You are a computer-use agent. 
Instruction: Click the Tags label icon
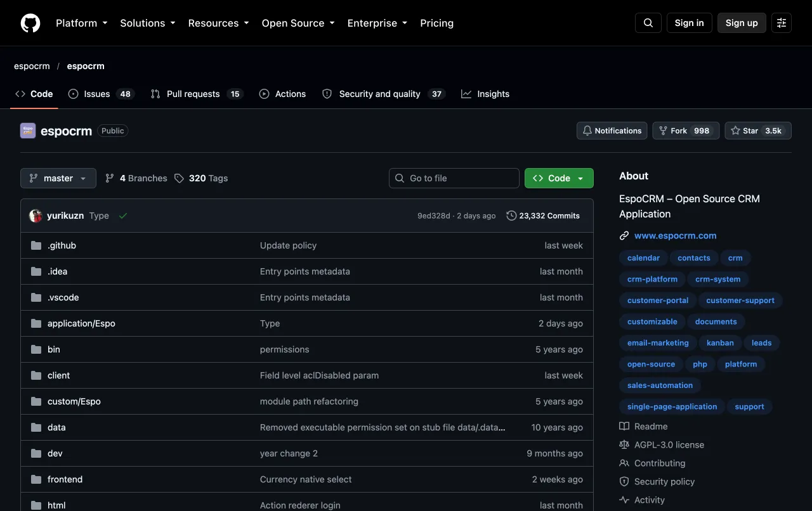coord(179,178)
